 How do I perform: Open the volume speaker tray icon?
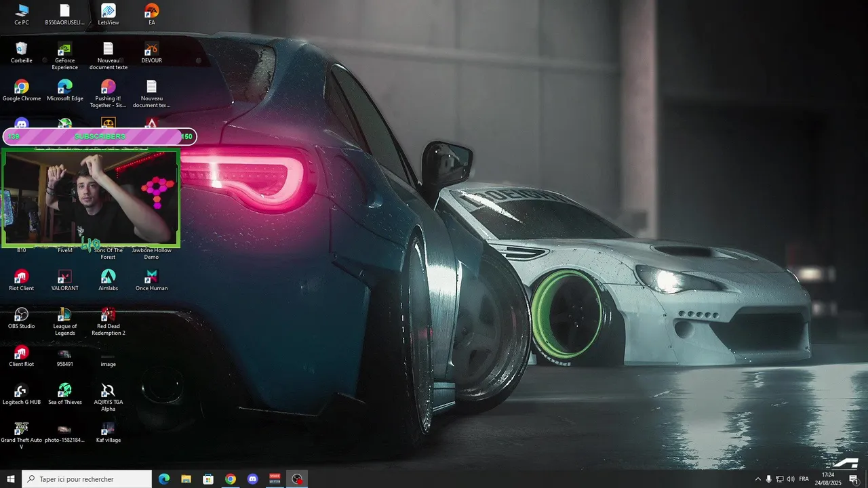(x=790, y=479)
